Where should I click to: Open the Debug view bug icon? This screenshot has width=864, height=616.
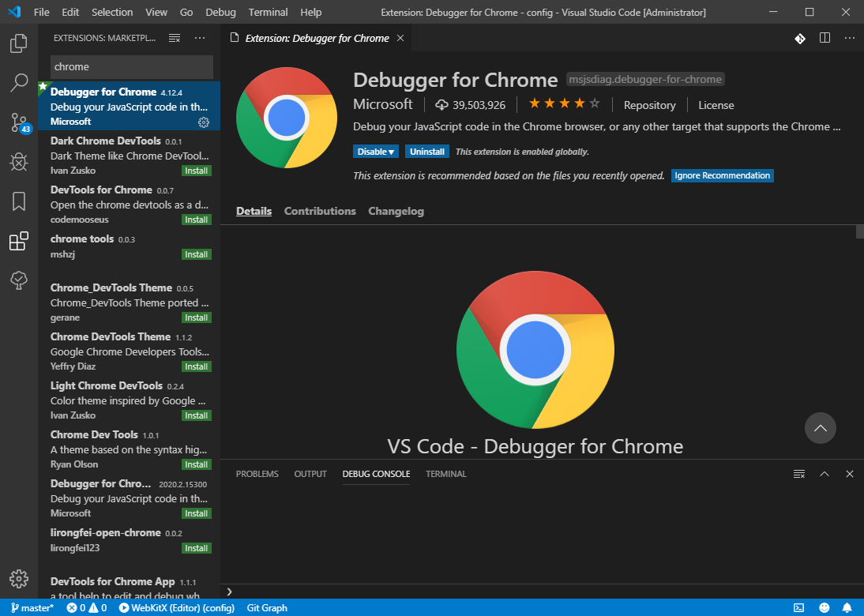(x=19, y=162)
